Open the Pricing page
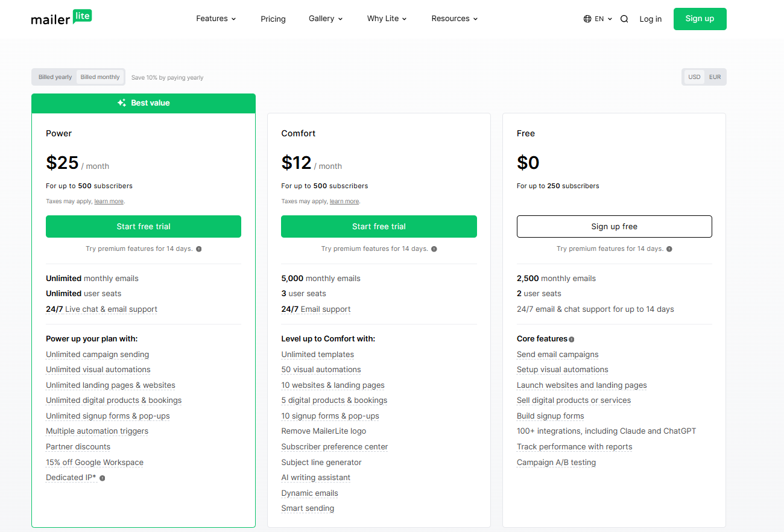The image size is (784, 532). click(273, 19)
